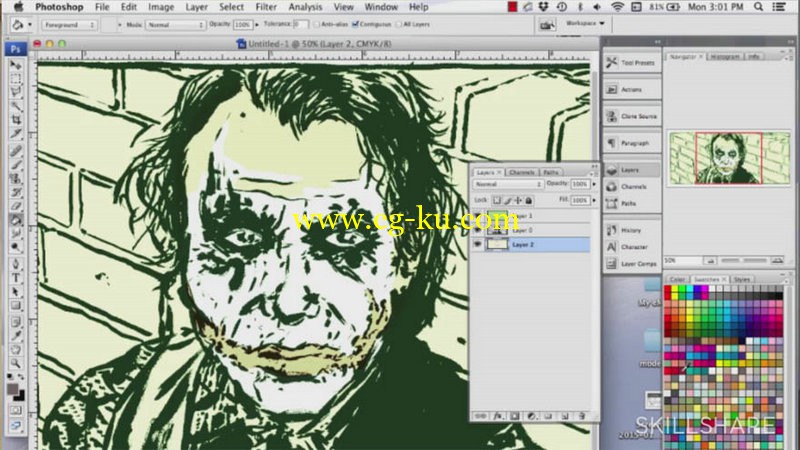This screenshot has width=800, height=450.
Task: Select the Eraser tool
Action: coord(16,206)
